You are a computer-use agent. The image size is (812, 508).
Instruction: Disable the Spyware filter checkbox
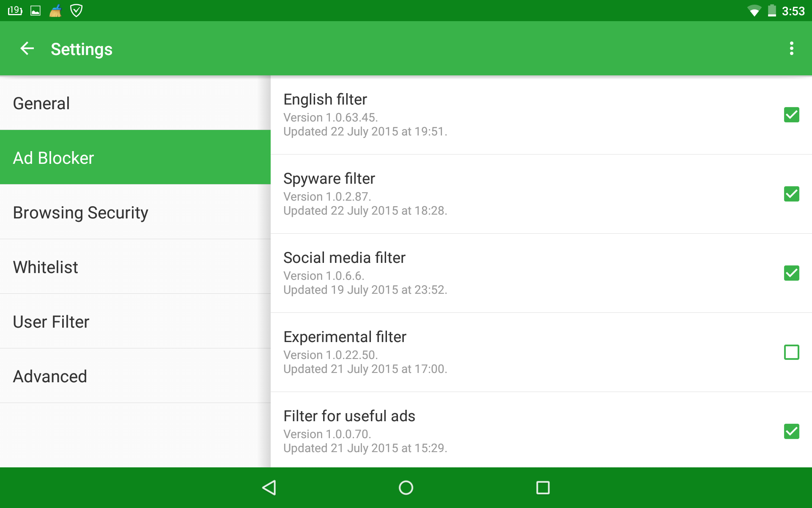point(791,193)
